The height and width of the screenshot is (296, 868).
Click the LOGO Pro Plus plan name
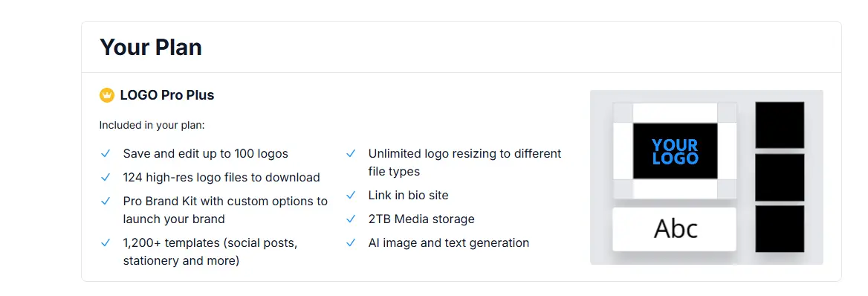(x=167, y=95)
